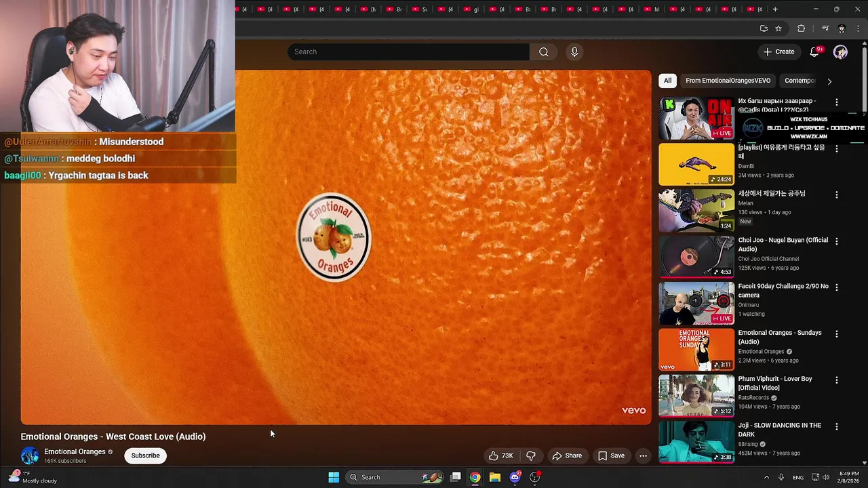Open Task View on the taskbar
868x488 pixels.
tap(456, 477)
